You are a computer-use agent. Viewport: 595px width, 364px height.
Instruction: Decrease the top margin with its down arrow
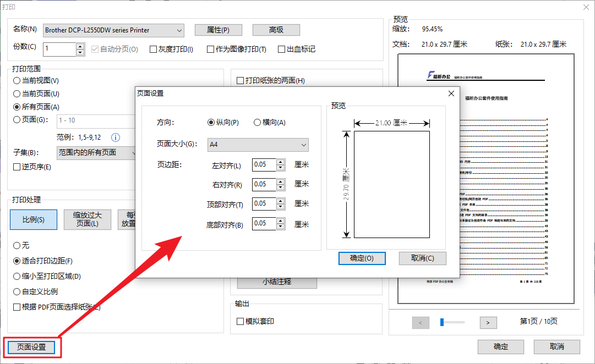coord(280,206)
